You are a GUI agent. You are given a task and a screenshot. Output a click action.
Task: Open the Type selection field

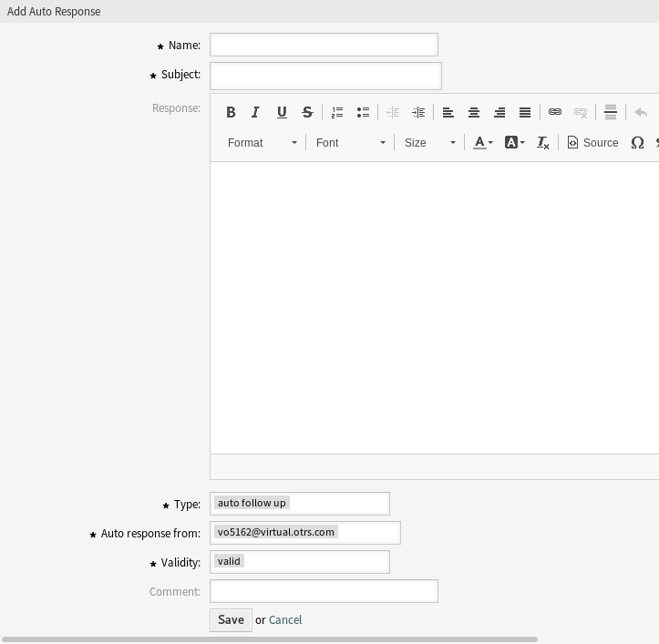click(x=300, y=504)
